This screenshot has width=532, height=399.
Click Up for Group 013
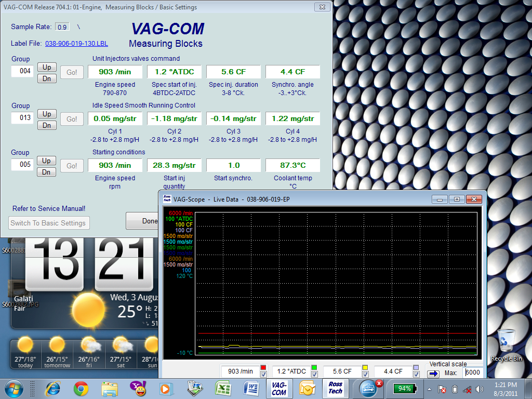click(x=47, y=114)
